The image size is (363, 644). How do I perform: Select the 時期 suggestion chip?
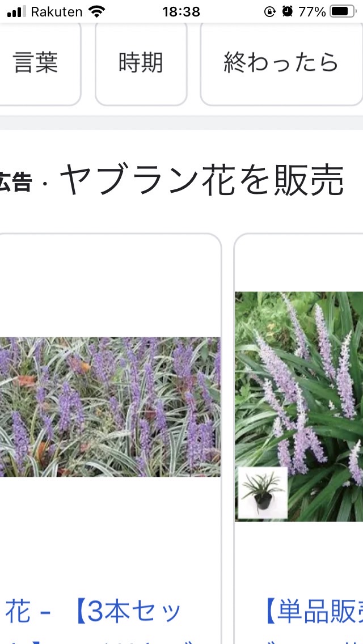point(141,63)
